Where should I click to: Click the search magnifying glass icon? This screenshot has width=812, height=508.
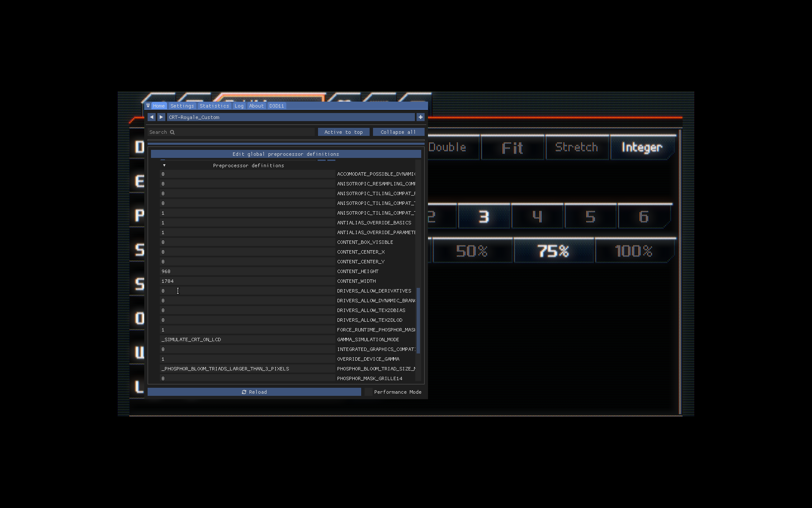(x=173, y=132)
